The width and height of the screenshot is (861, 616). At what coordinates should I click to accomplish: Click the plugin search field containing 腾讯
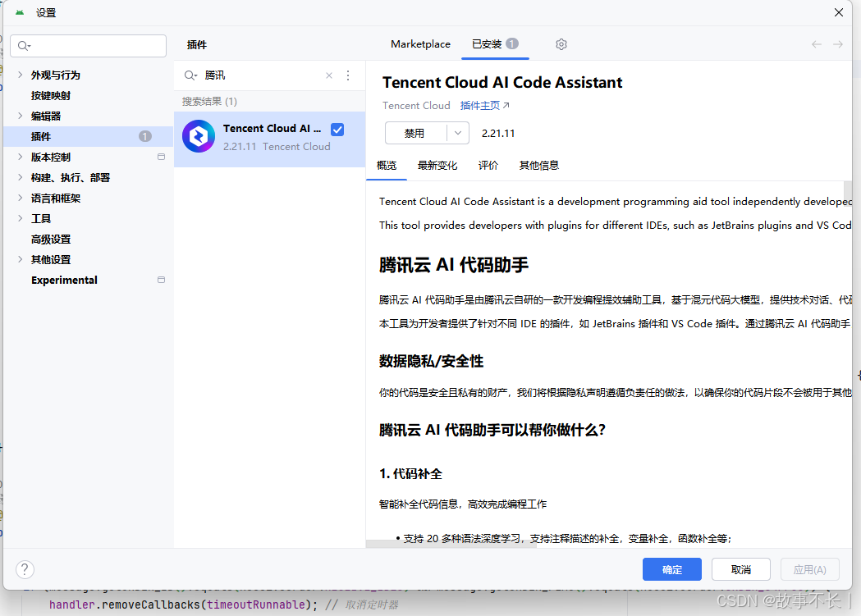tap(262, 75)
